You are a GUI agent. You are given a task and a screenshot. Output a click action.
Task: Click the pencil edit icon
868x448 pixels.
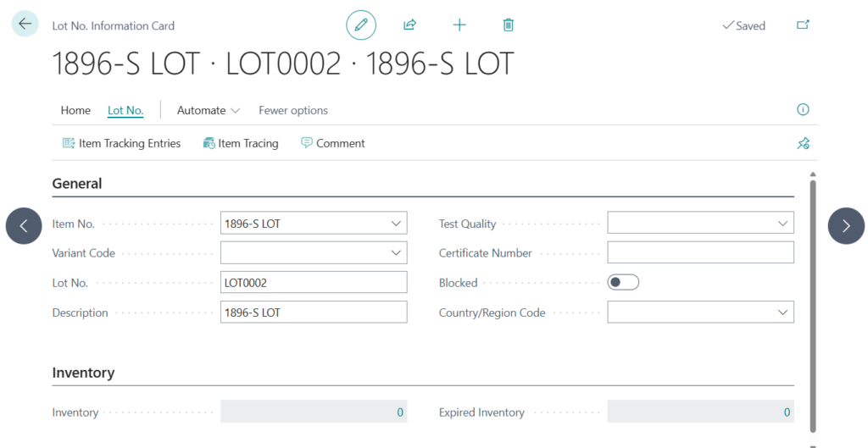tap(361, 25)
